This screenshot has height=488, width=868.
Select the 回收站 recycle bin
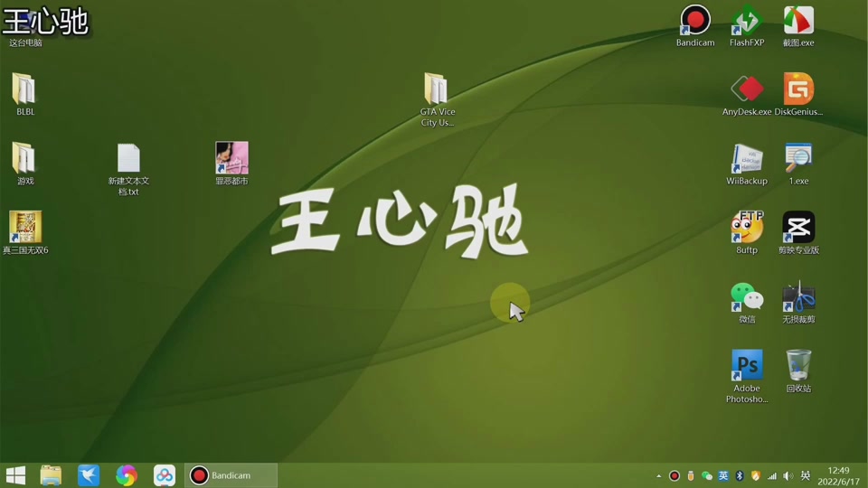click(x=798, y=371)
